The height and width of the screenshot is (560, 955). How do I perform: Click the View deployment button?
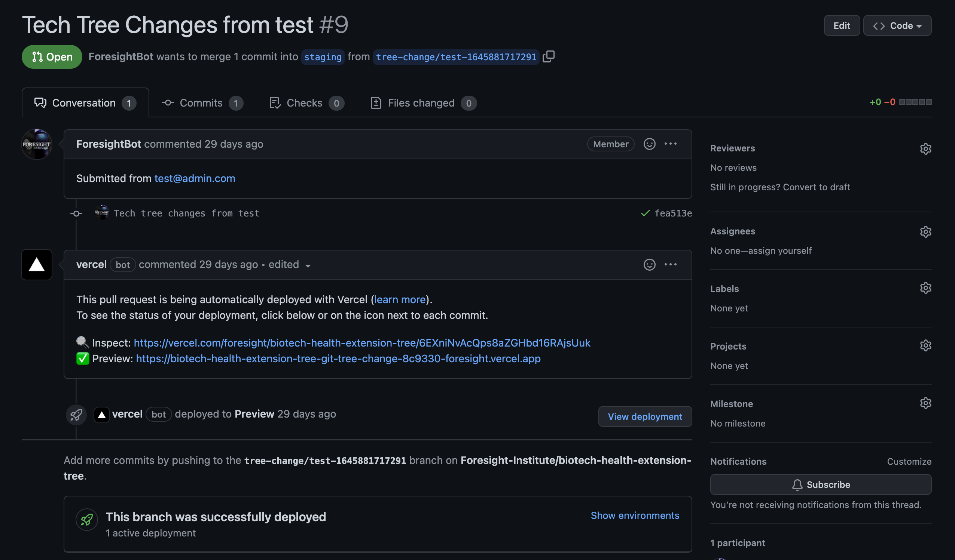645,416
